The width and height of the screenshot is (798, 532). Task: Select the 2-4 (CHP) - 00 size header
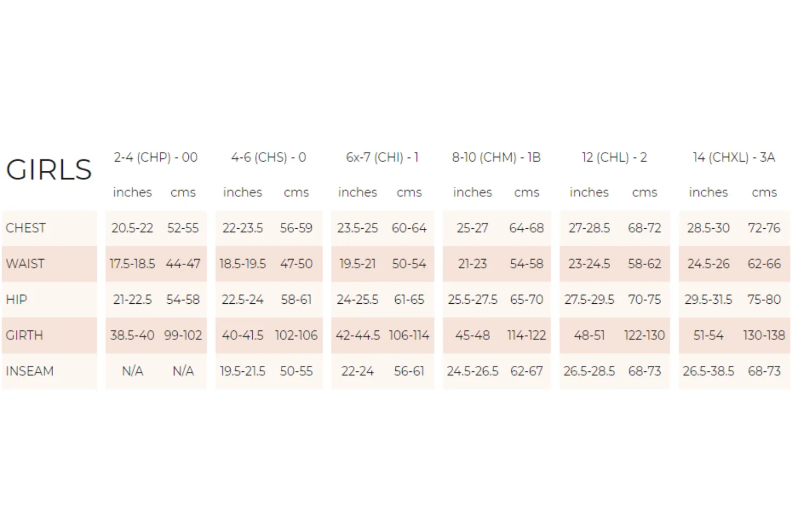(155, 157)
